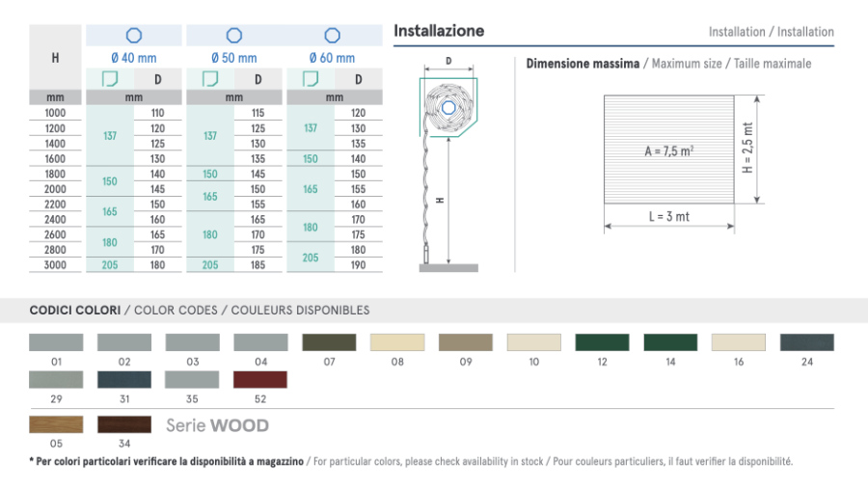Click the maximum size shutter diagram
This screenshot has height=490, width=868.
pyautogui.click(x=668, y=150)
